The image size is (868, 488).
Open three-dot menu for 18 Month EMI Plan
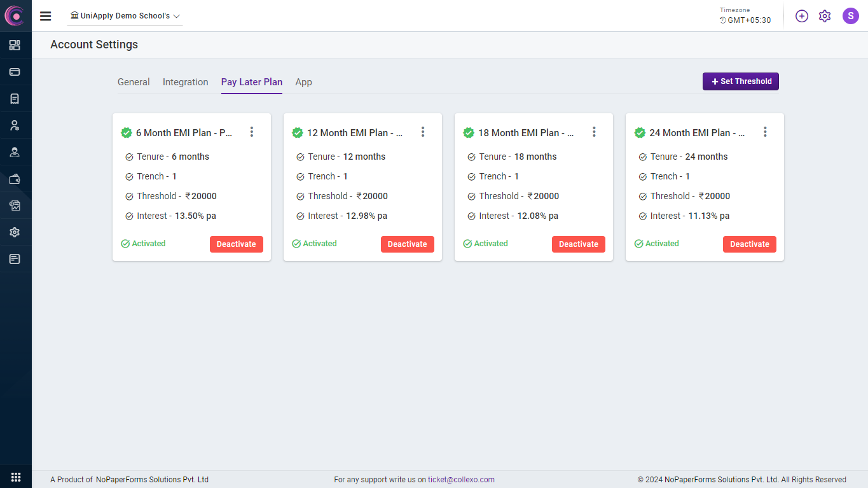[x=594, y=132]
